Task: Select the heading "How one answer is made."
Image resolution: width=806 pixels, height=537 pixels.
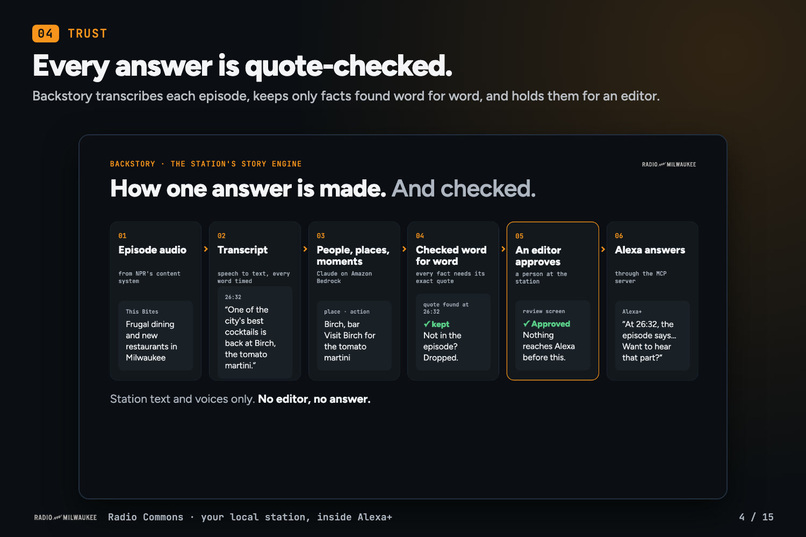Action: [x=248, y=189]
